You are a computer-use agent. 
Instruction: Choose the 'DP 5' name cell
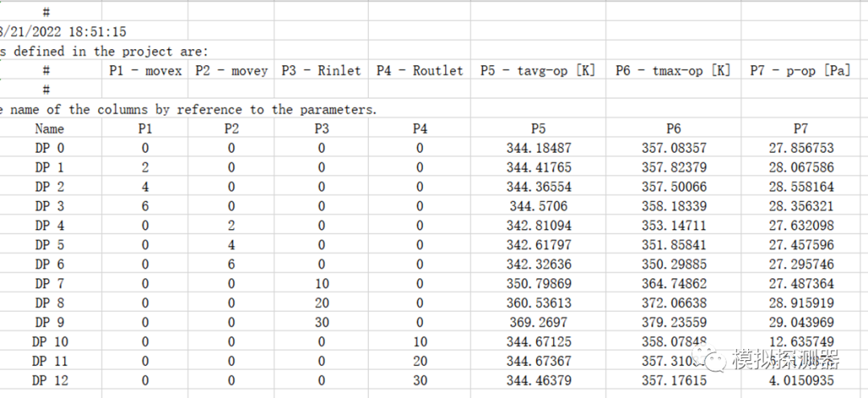pos(50,244)
